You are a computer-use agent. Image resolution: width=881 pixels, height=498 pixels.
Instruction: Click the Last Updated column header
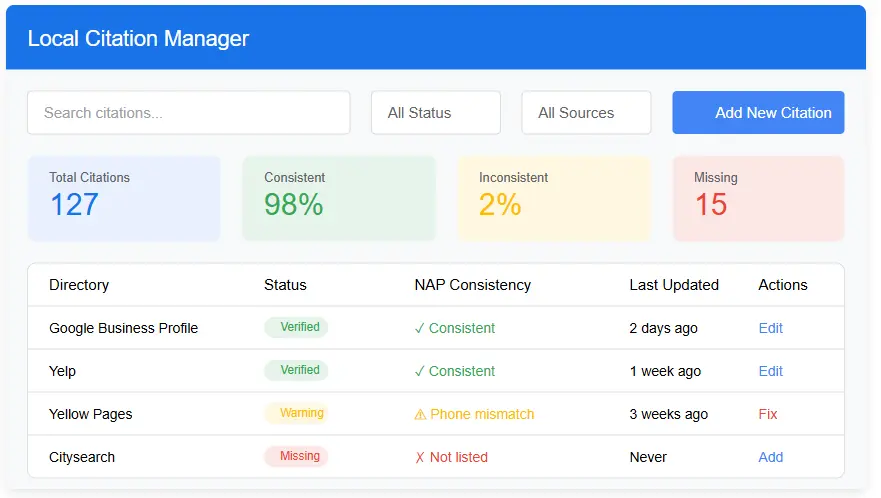click(x=674, y=285)
